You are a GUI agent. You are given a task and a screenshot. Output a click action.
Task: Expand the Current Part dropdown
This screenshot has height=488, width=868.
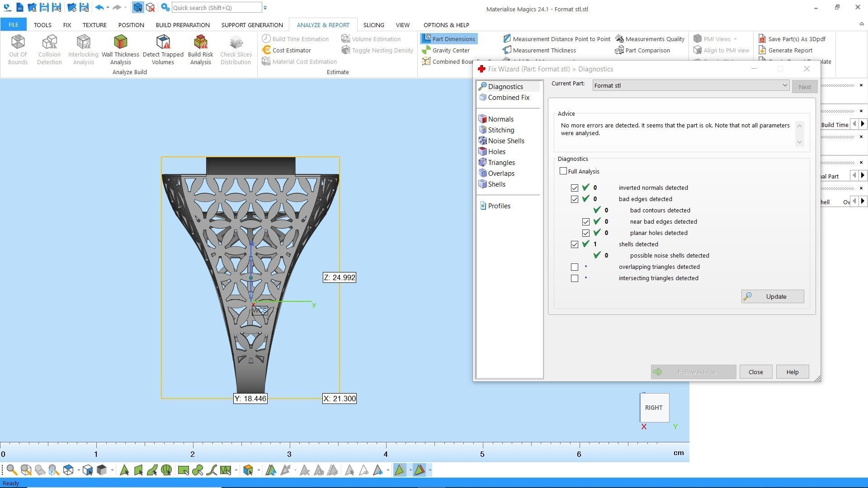pyautogui.click(x=785, y=85)
